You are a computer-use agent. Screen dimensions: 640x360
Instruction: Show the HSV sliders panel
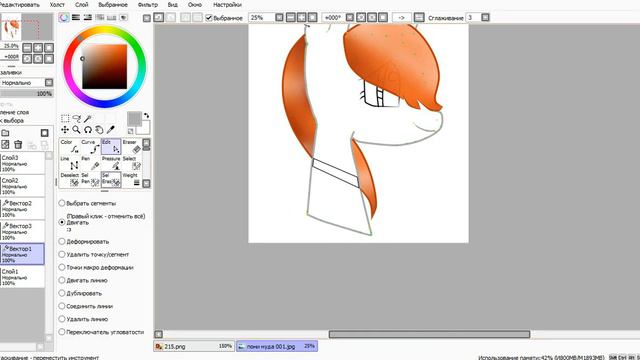tap(88, 18)
